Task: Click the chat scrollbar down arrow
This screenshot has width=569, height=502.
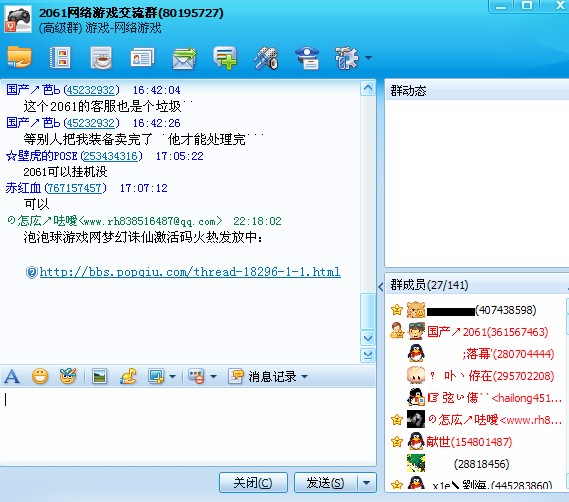Action: (368, 338)
